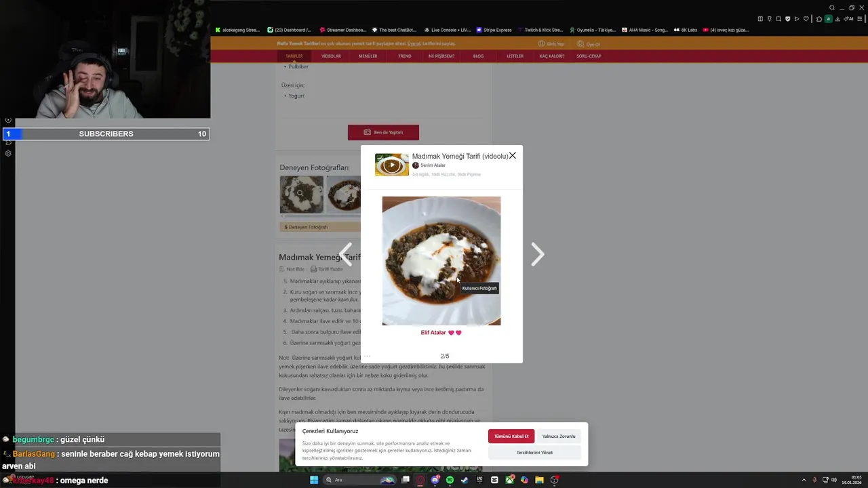The height and width of the screenshot is (488, 868).
Task: Open Epic Games Launcher from taskbar
Action: pyautogui.click(x=479, y=480)
